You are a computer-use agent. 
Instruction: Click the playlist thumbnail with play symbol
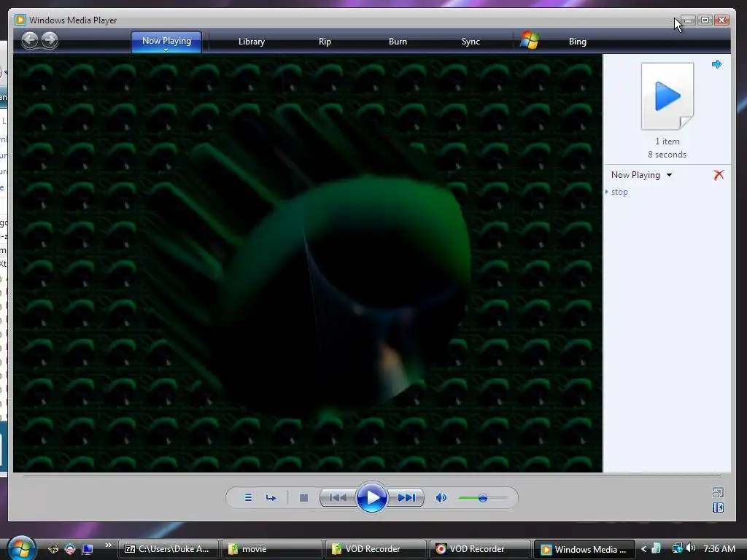pos(667,96)
